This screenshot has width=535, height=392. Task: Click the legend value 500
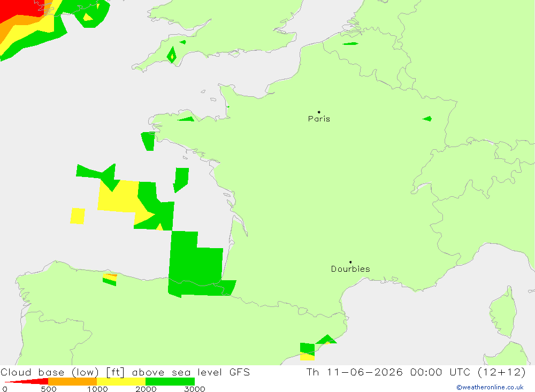(49, 389)
